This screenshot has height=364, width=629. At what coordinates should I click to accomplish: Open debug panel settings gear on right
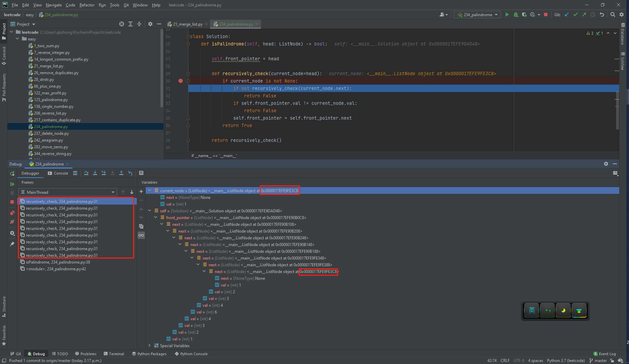(x=606, y=164)
